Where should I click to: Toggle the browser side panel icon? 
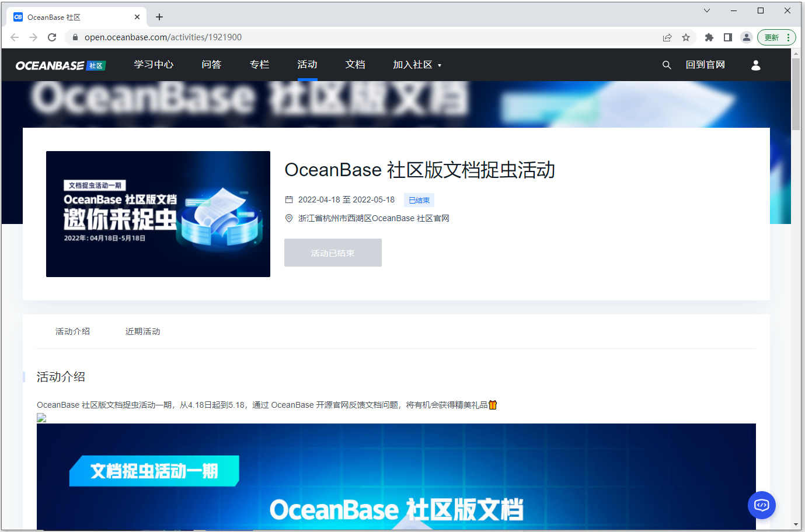point(728,37)
